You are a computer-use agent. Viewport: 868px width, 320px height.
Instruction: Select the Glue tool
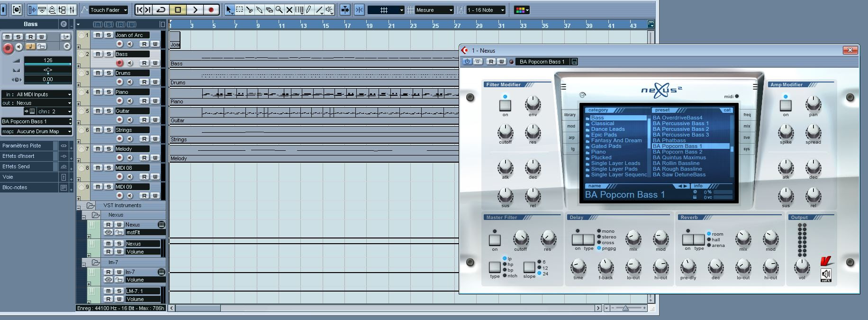[260, 9]
